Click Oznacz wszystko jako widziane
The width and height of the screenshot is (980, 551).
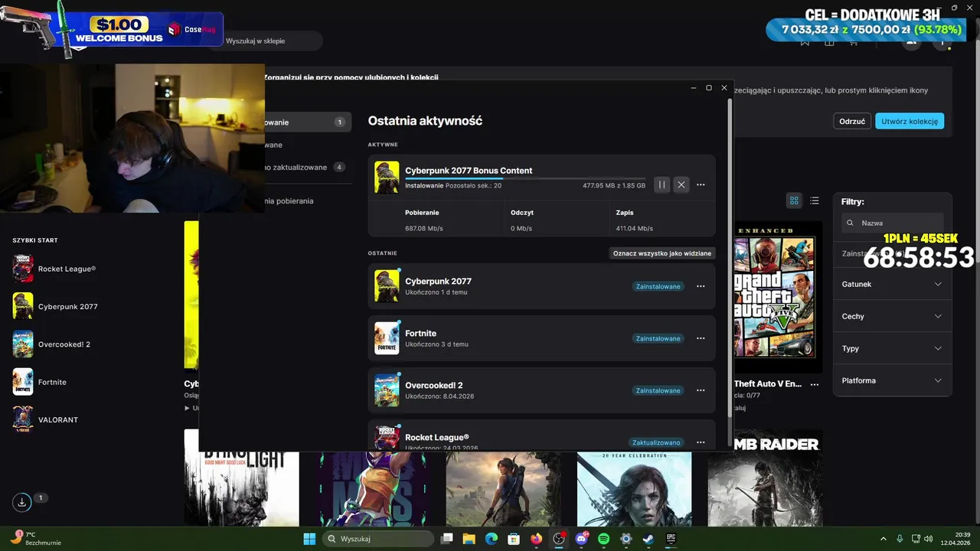pos(662,253)
